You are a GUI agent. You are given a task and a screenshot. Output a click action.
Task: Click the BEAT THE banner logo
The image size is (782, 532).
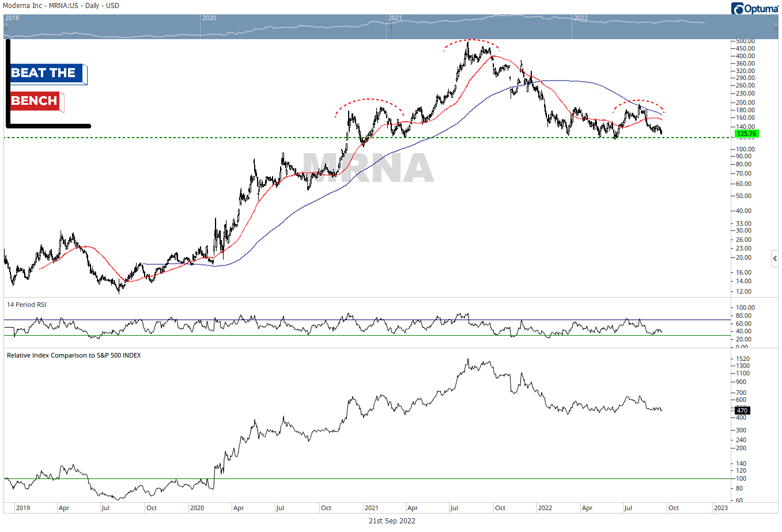(48, 74)
